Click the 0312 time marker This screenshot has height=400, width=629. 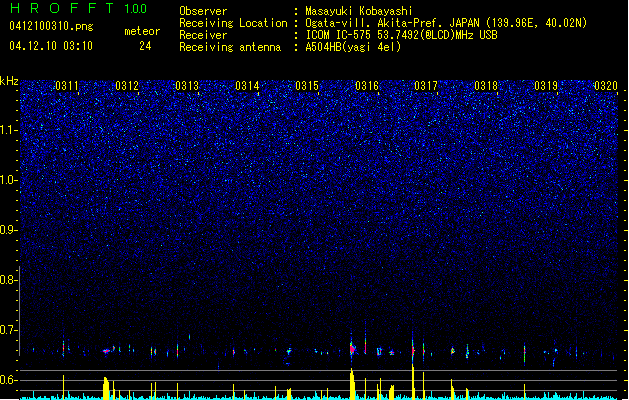pos(127,86)
